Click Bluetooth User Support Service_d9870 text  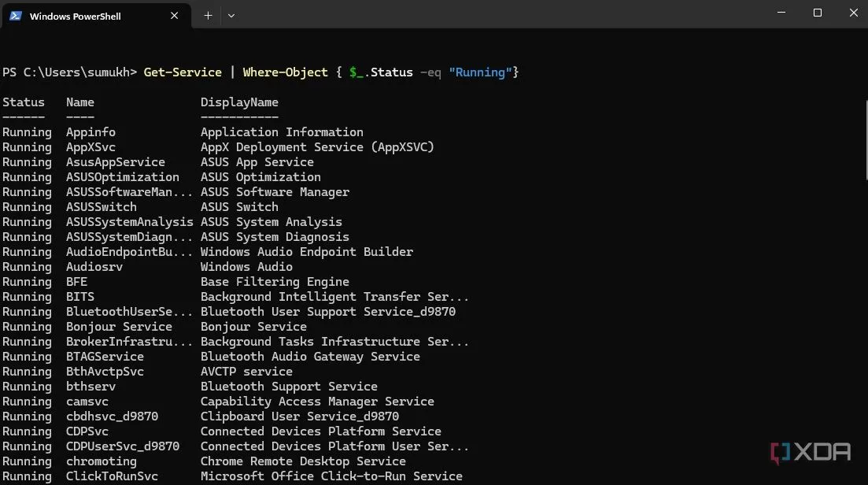click(327, 312)
